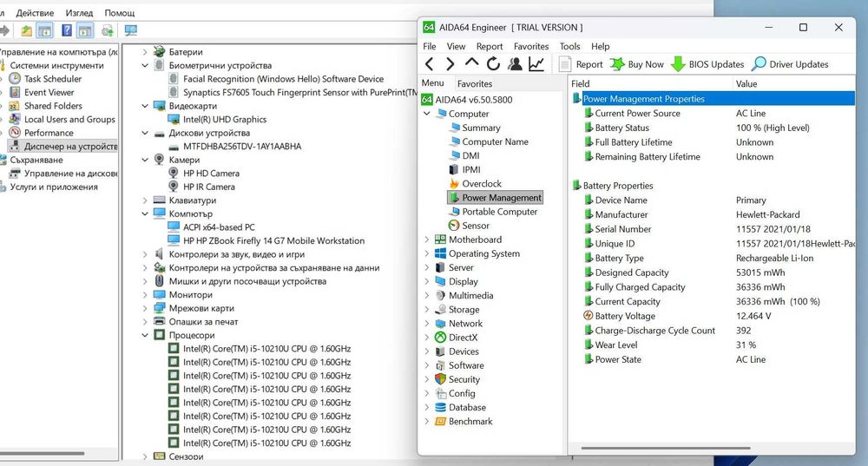868x466 pixels.
Task: Click the Refresh icon in AIDA64 toolbar
Action: pos(493,64)
